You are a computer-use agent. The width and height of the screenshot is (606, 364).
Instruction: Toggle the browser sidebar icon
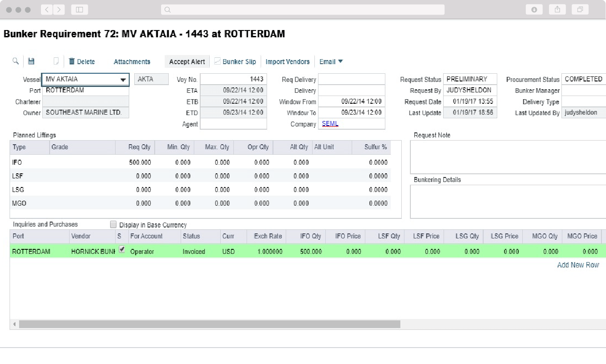tap(80, 10)
